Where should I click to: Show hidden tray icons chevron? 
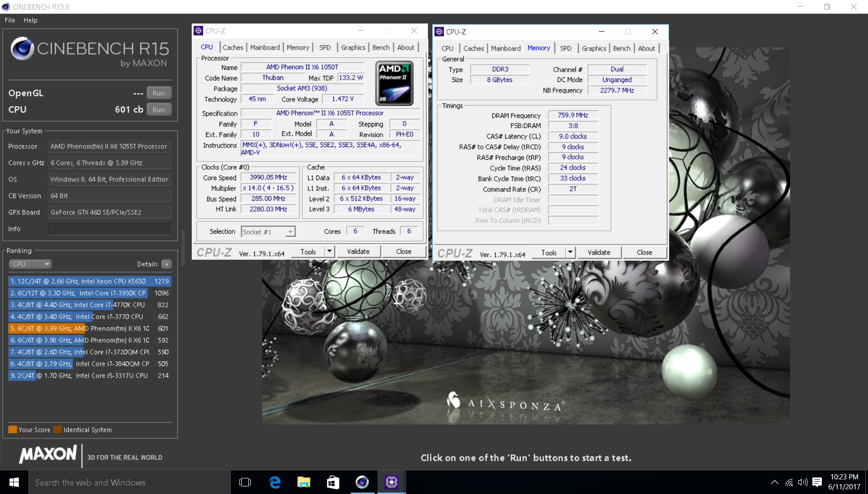[774, 482]
